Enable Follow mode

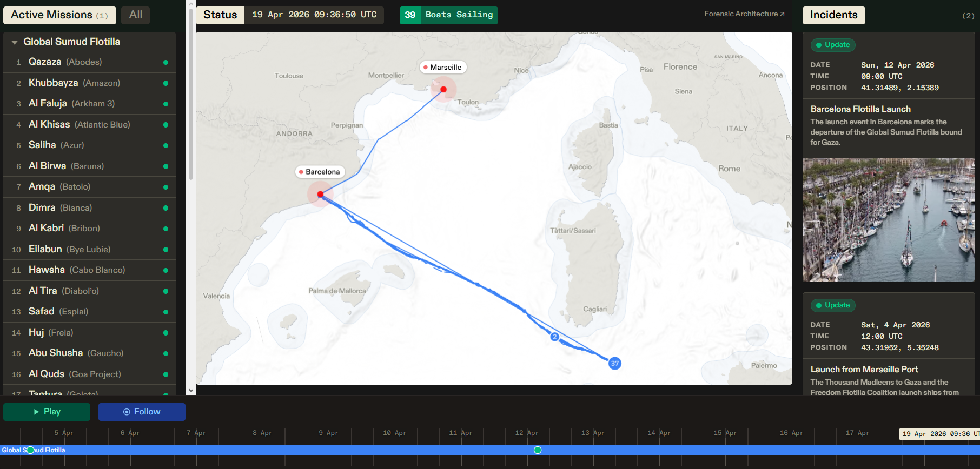142,412
